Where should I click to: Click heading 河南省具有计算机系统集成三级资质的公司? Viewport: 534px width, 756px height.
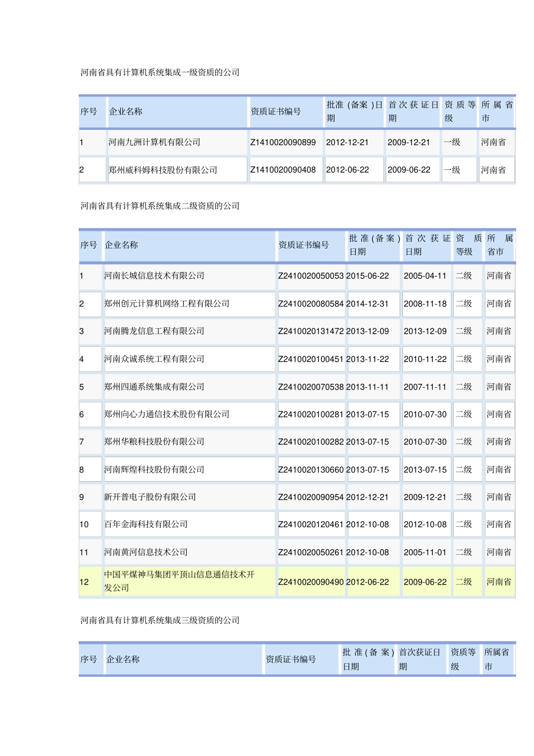point(160,621)
